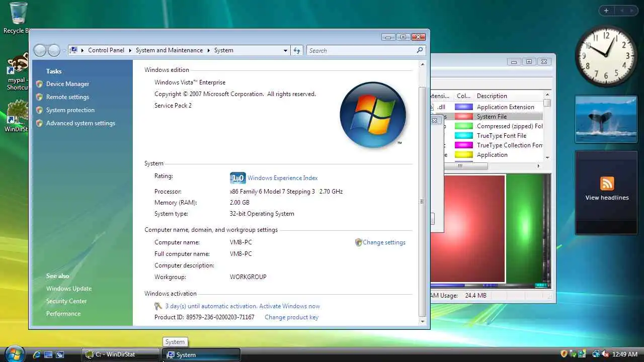This screenshot has width=644, height=362.
Task: Click System window vertical scrollbar down arrow
Action: (423, 322)
